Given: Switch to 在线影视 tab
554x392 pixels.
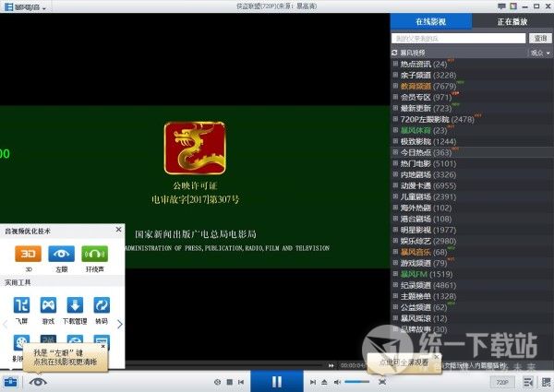Looking at the screenshot, I should click(x=430, y=21).
